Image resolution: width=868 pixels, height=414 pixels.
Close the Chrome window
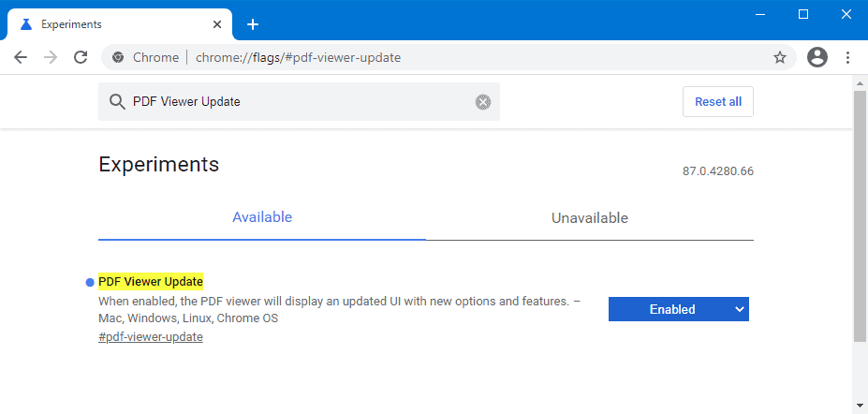pos(846,14)
